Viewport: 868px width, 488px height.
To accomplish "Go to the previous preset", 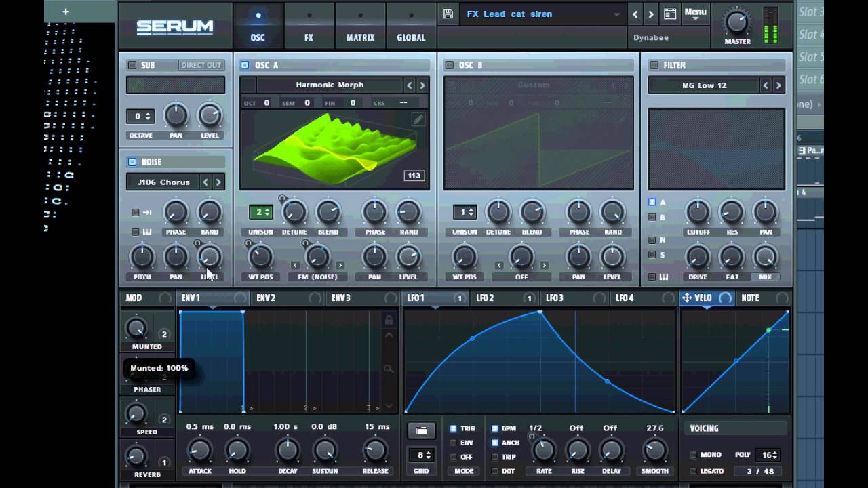I will [635, 14].
